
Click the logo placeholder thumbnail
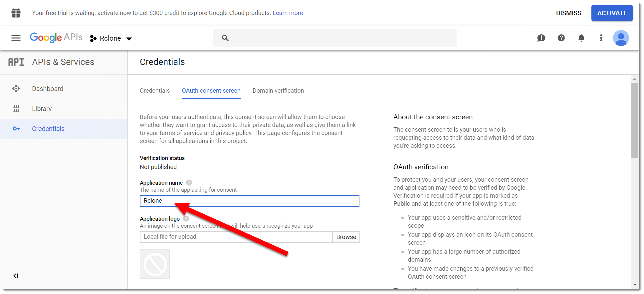155,264
